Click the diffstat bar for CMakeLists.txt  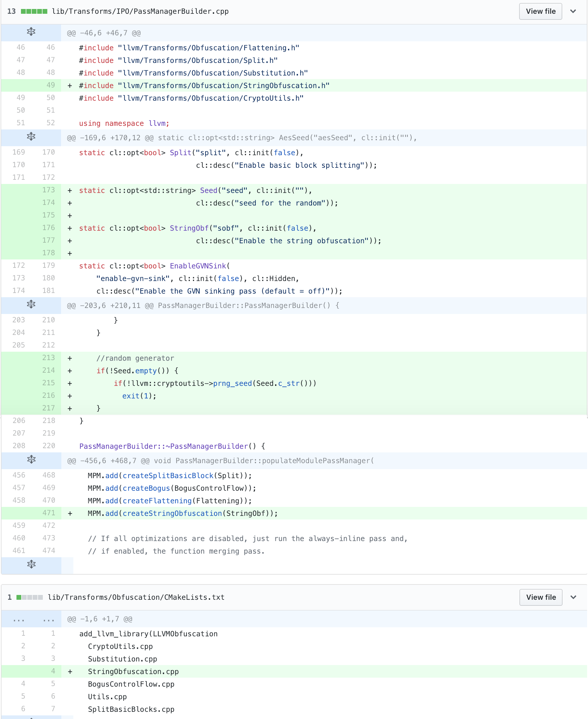point(29,597)
